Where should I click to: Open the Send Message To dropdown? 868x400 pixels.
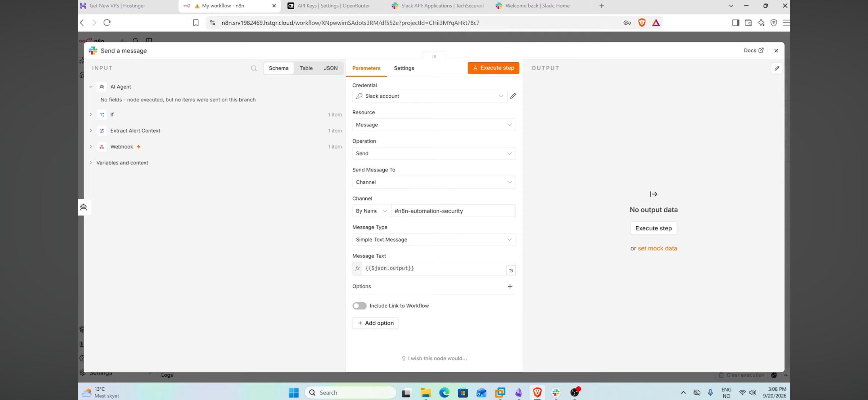point(434,182)
